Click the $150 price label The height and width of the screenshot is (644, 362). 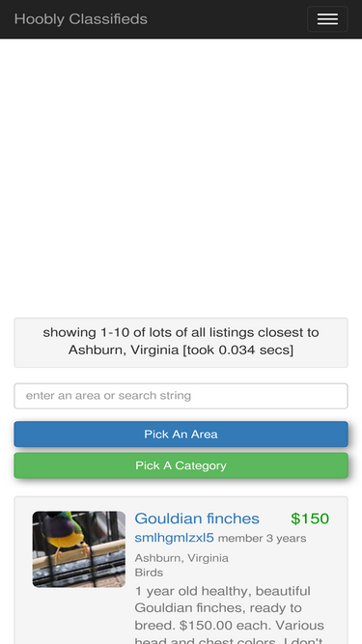coord(310,518)
